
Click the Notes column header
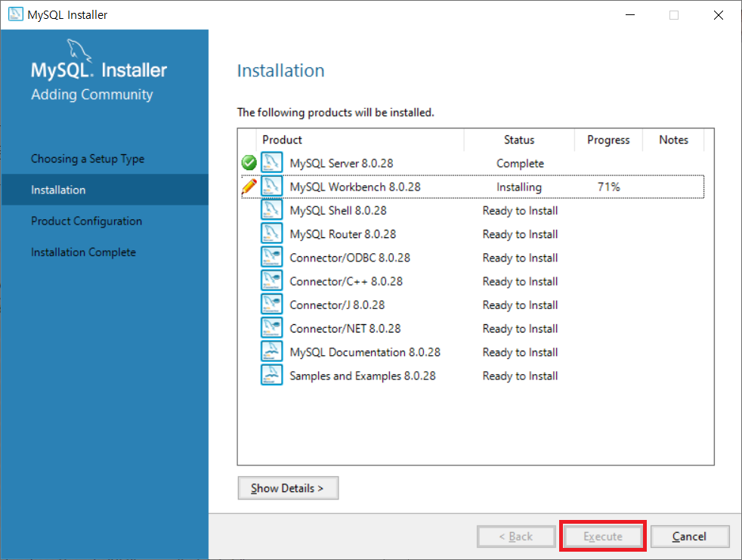click(673, 140)
